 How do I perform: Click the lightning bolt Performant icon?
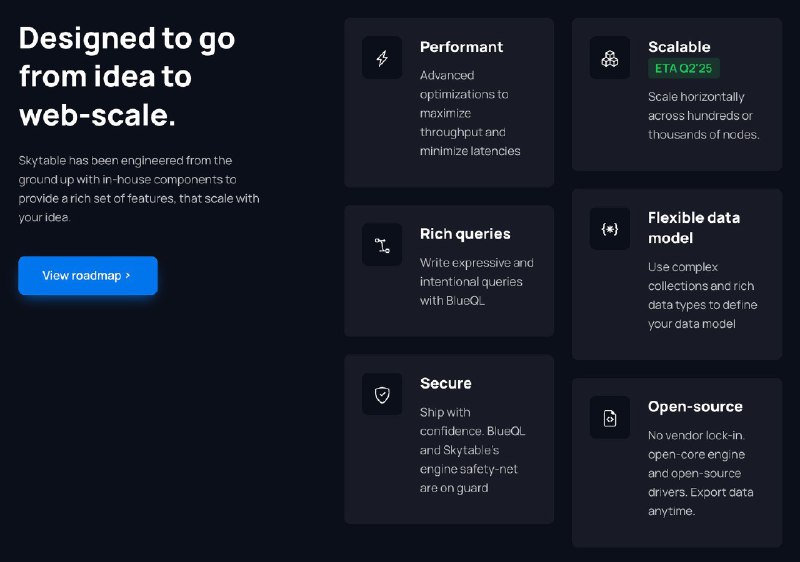(382, 58)
